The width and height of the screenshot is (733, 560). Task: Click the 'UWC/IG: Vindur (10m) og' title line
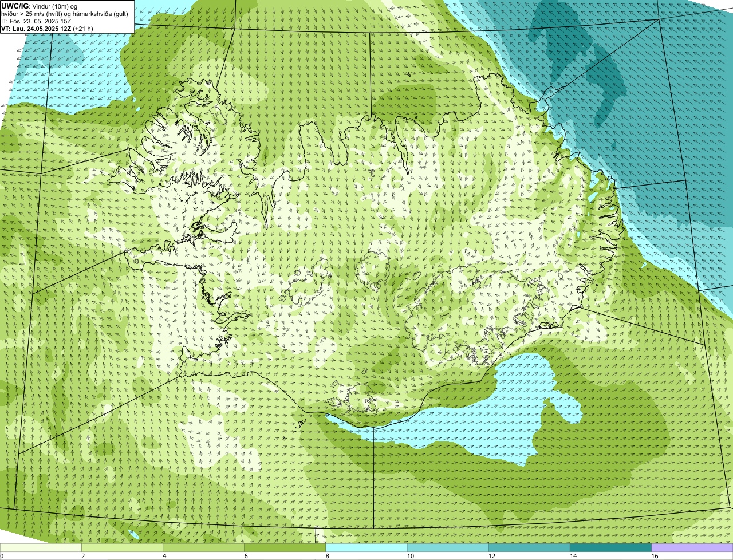coord(39,6)
